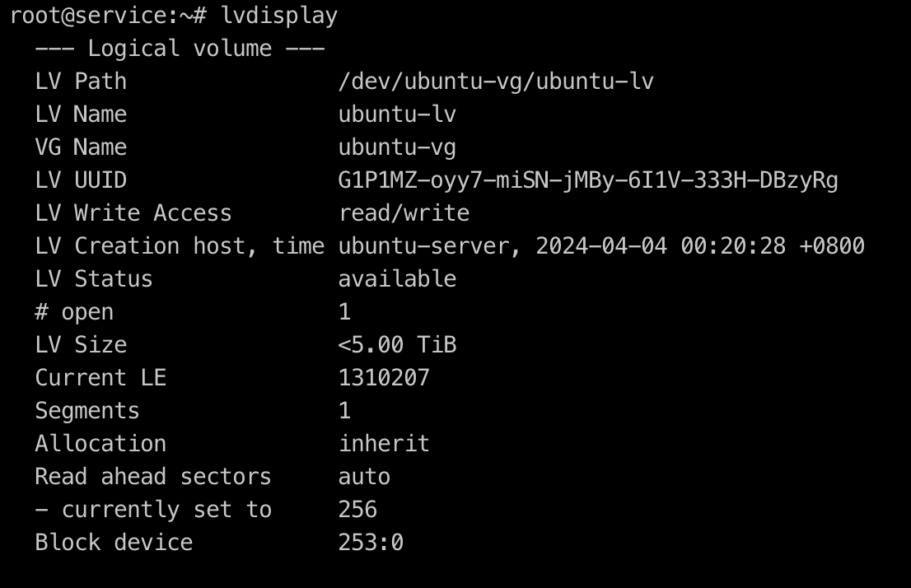Click the currently set to value 256
This screenshot has width=911, height=588.
pos(357,510)
